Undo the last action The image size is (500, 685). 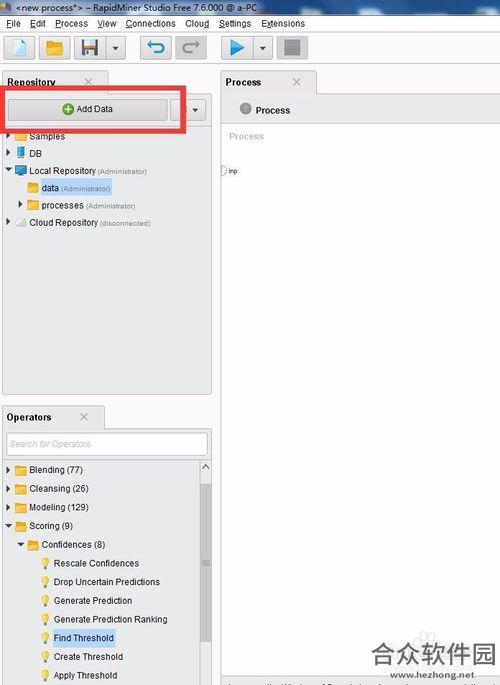(156, 48)
